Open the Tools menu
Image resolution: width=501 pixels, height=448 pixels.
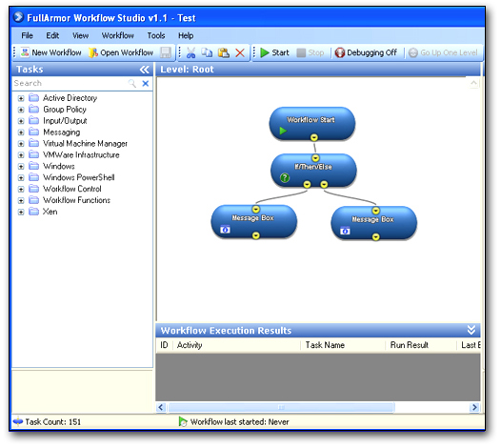156,35
